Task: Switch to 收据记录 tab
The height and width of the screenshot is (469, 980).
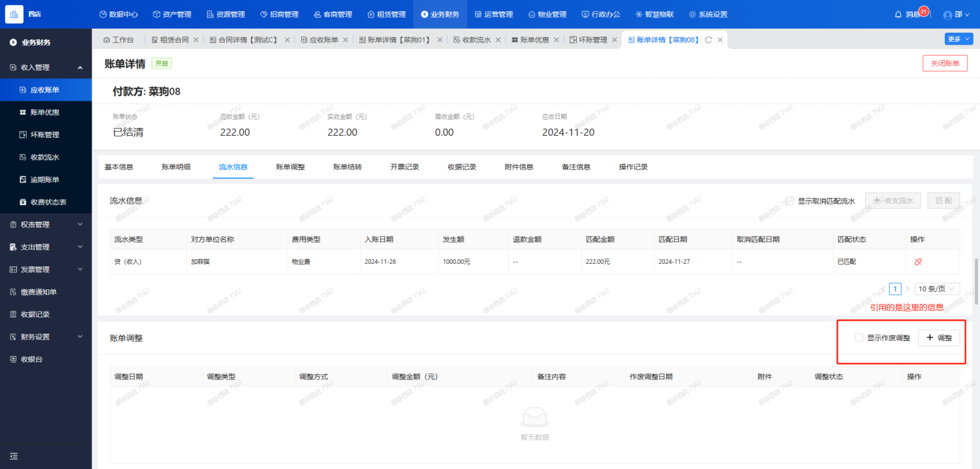Action: pos(462,167)
